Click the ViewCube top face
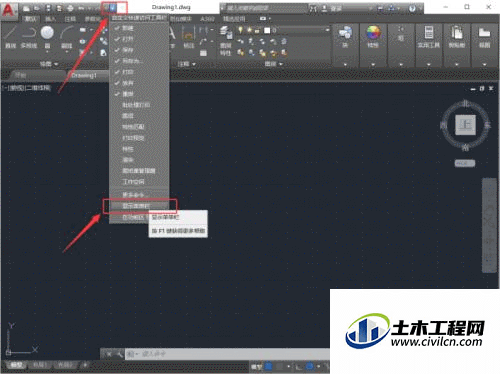The height and width of the screenshot is (374, 500). tap(465, 125)
